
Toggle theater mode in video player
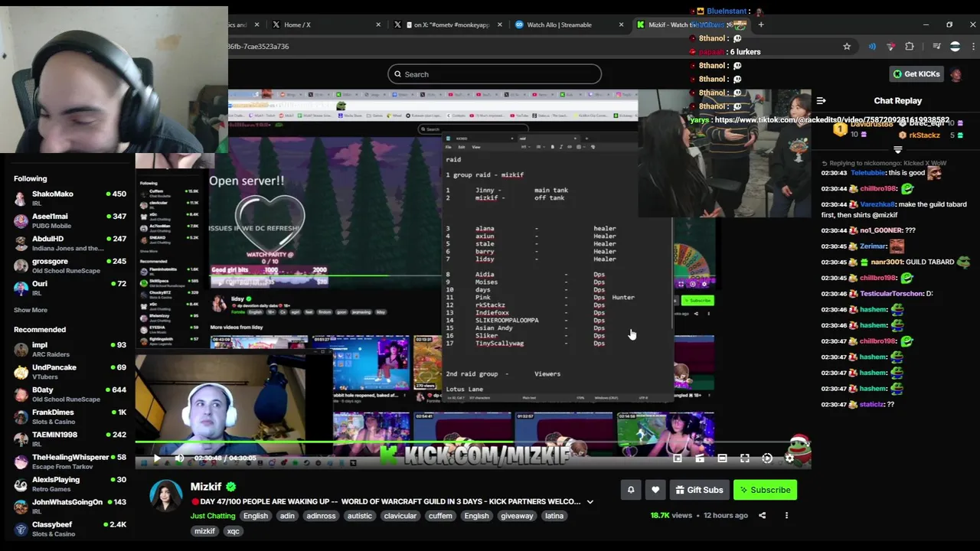[722, 458]
